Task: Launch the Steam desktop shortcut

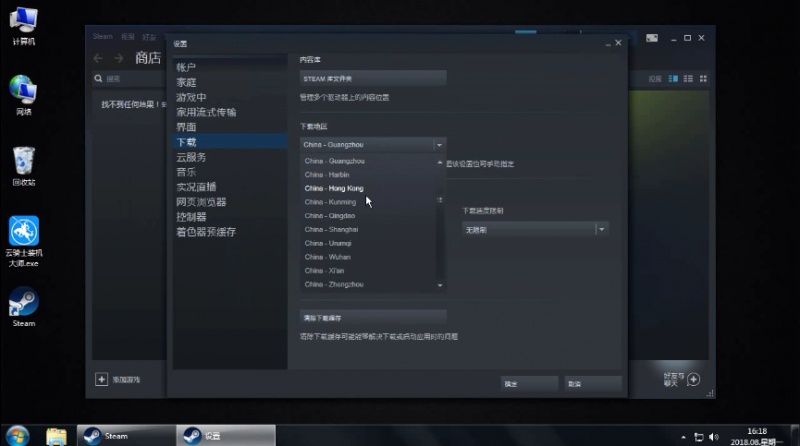Action: pos(23,306)
